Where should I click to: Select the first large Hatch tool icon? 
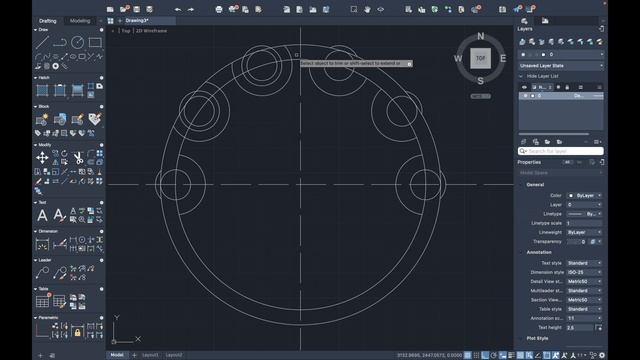42,90
